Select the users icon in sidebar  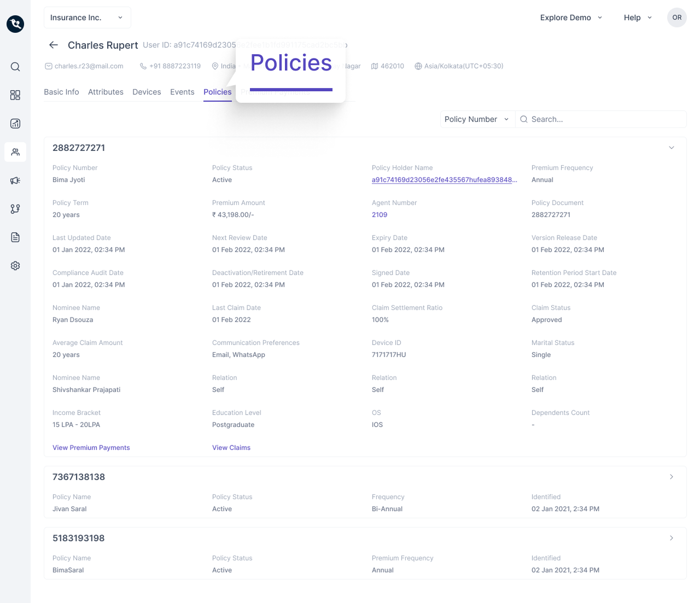(15, 152)
